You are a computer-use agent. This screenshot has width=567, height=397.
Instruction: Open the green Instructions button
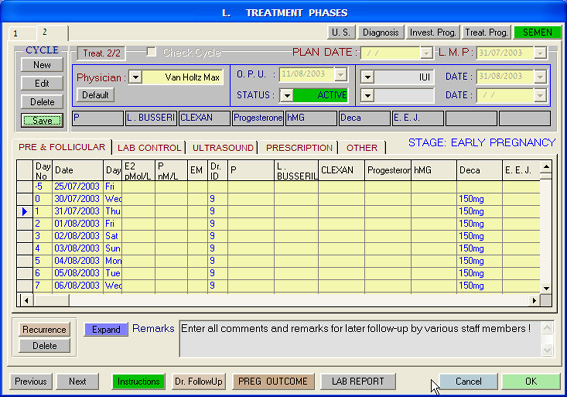pos(138,381)
